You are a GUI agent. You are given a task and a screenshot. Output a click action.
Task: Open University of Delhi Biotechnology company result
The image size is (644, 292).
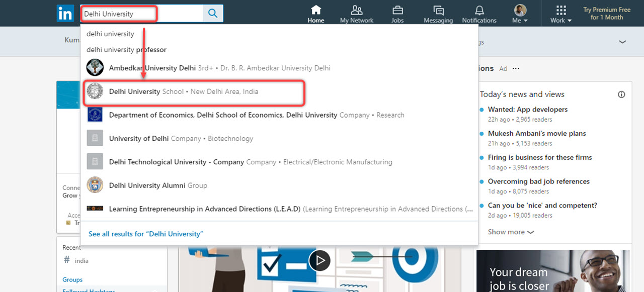pos(279,138)
